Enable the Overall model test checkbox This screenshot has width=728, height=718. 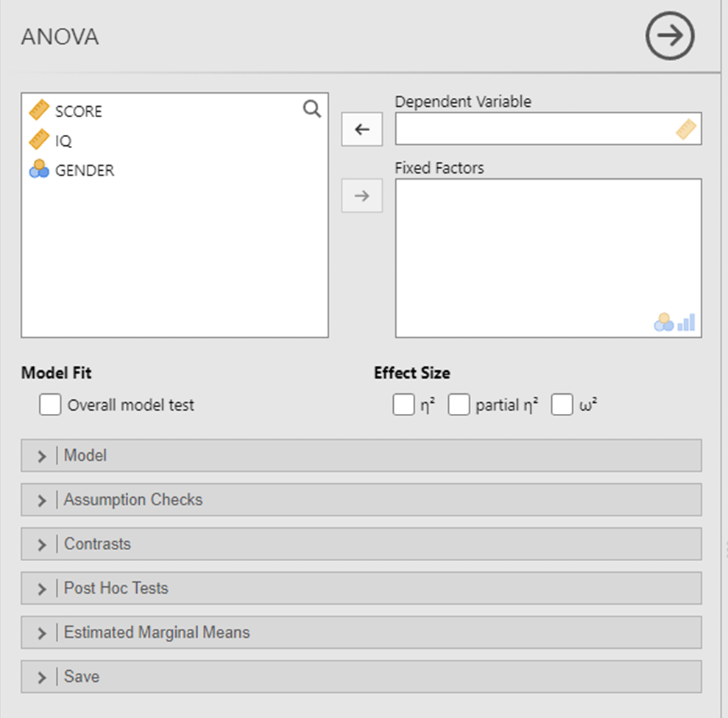tap(50, 405)
